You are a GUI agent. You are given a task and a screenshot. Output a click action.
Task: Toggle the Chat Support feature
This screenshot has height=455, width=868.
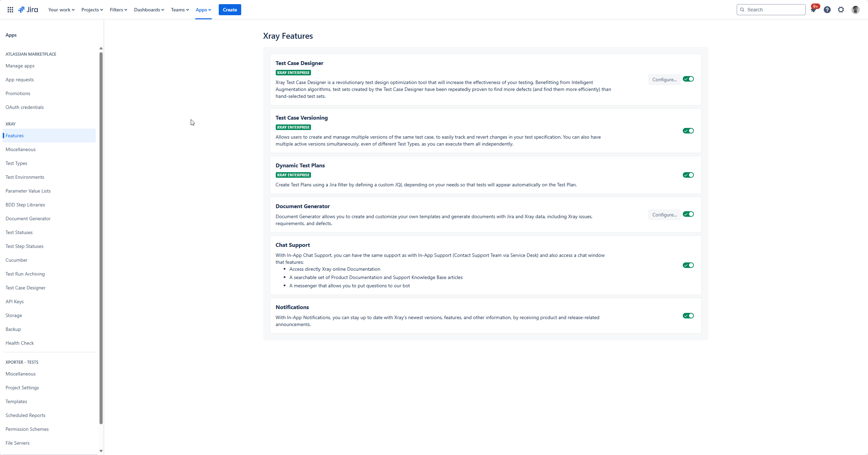688,265
